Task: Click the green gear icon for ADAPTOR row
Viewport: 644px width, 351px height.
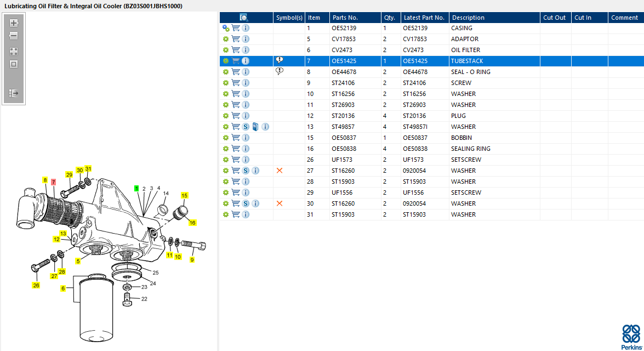Action: click(225, 39)
